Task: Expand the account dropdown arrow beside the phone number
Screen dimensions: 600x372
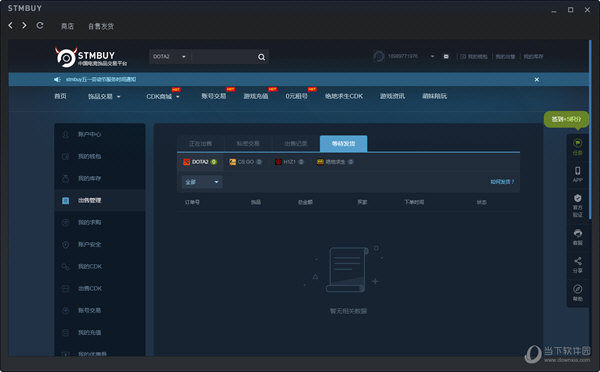Action: point(432,57)
